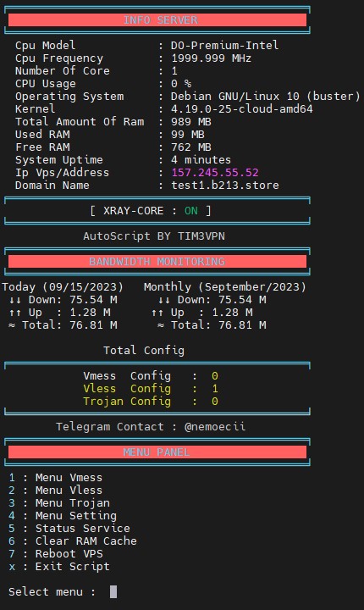Screen dimensions: 364x610
Task: Click the Telegram contact @nemoecii
Action: (215, 427)
